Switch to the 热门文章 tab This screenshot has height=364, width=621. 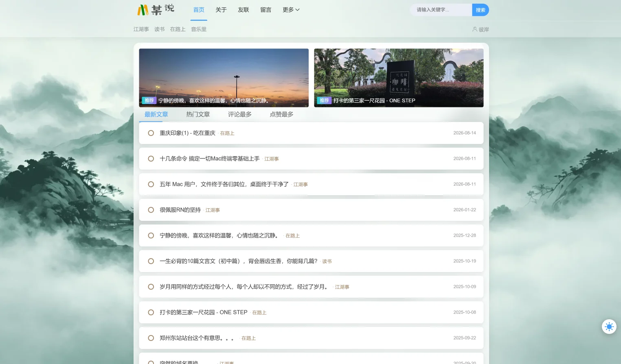coord(198,115)
